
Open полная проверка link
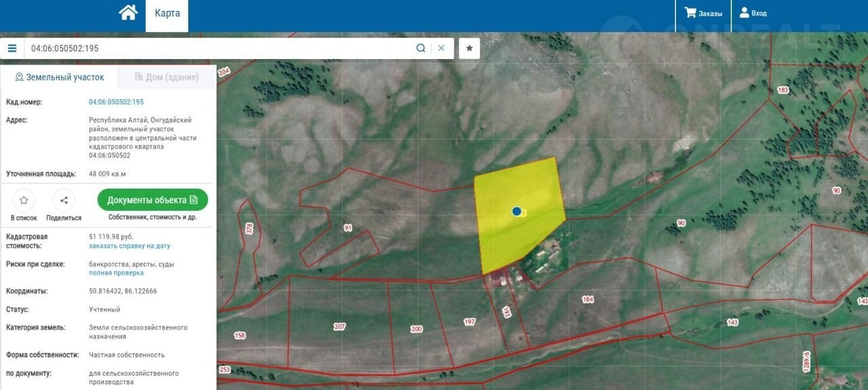pos(116,273)
